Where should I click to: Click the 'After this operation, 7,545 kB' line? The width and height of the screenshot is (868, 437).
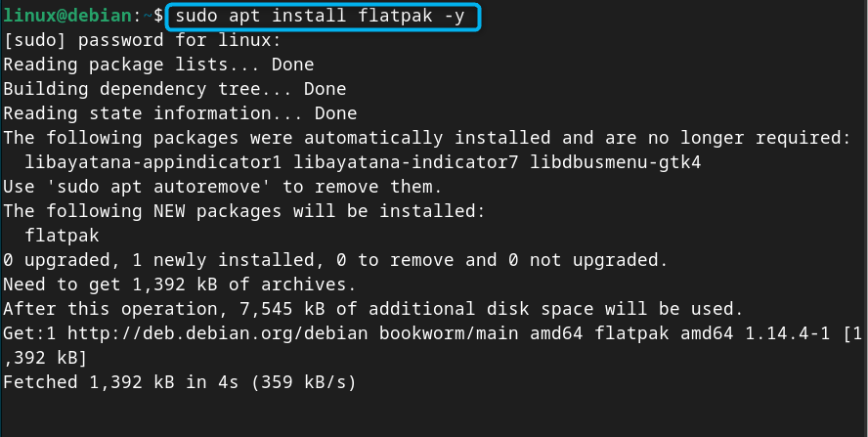point(372,309)
